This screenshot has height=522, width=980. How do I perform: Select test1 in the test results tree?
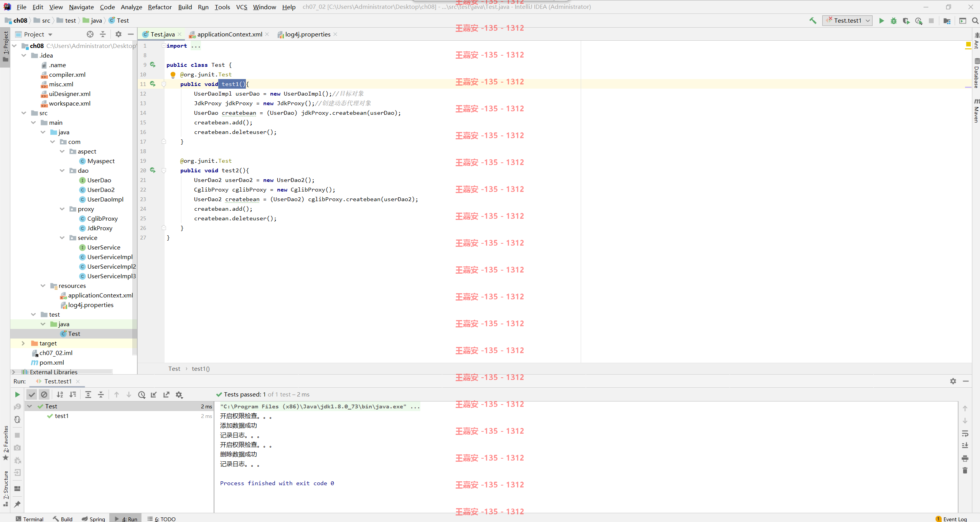(x=61, y=416)
